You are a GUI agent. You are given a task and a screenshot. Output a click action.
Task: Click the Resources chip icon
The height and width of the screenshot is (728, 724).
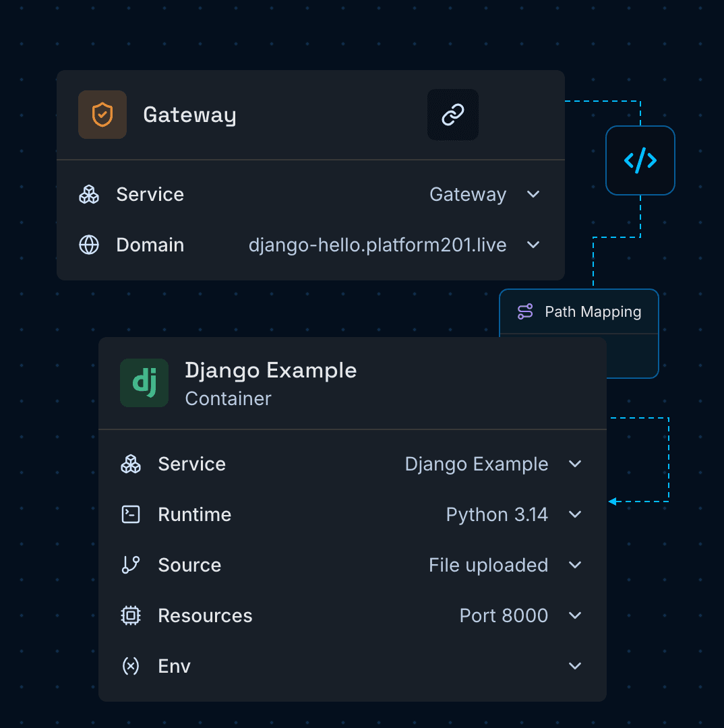[x=131, y=615]
